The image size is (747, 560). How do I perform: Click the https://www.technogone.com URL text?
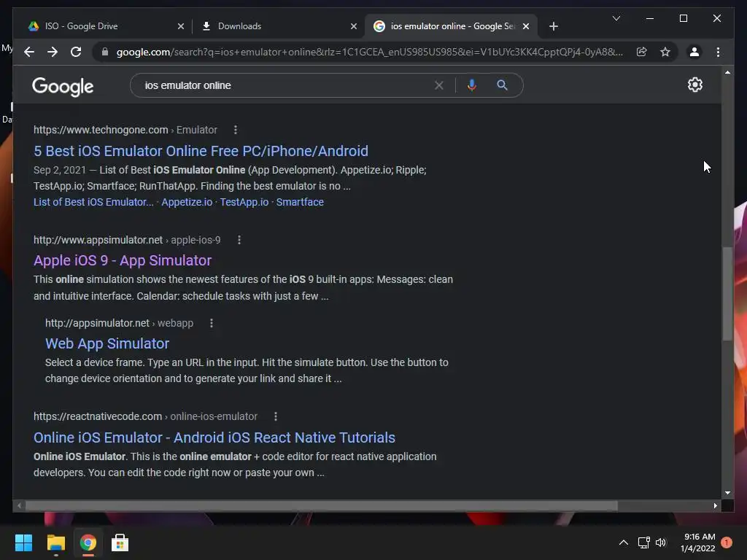coord(101,130)
